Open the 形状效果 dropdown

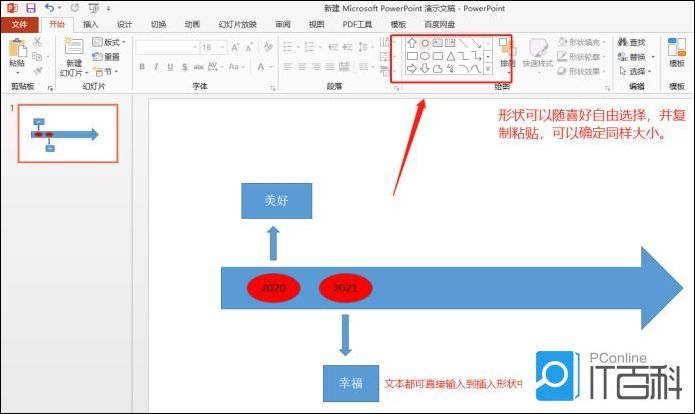click(582, 71)
